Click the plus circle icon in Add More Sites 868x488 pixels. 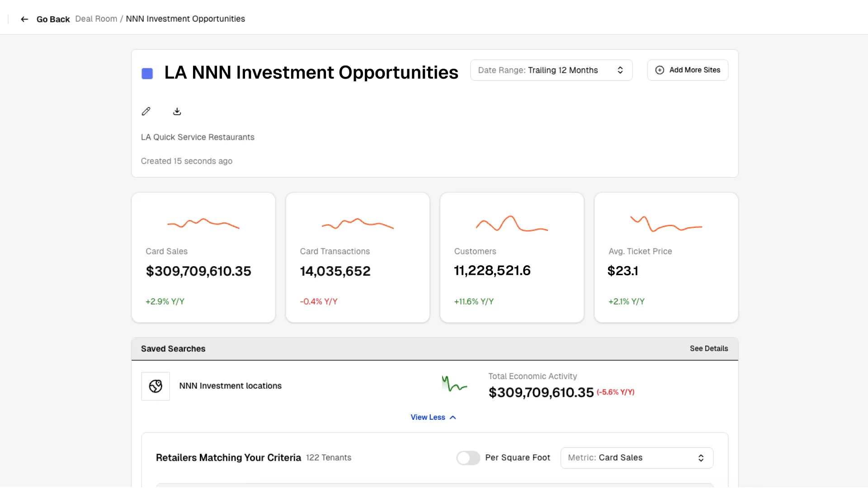point(660,70)
